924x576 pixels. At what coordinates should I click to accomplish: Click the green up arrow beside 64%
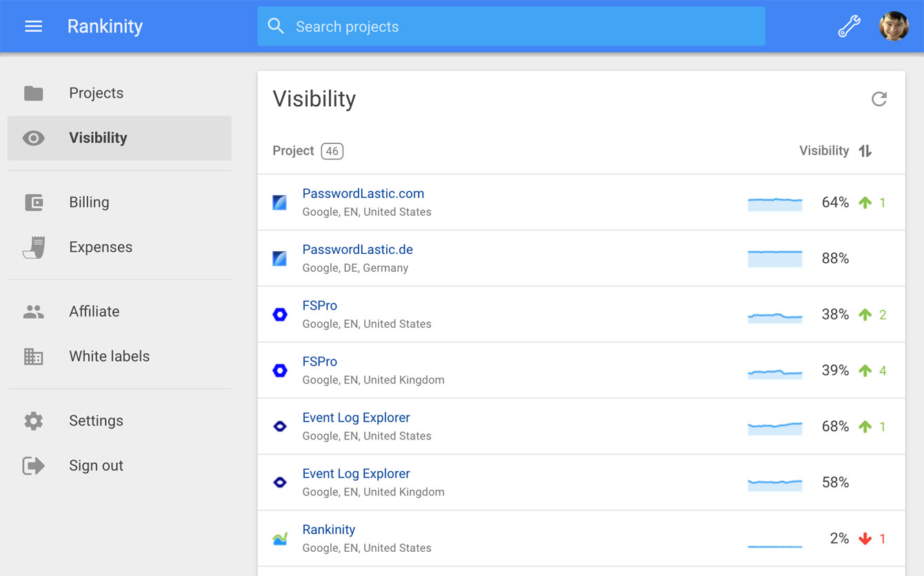coord(865,203)
